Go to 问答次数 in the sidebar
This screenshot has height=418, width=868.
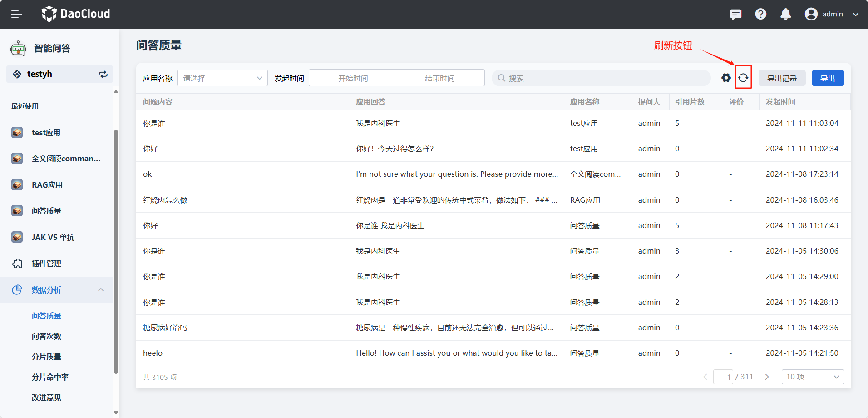pyautogui.click(x=46, y=336)
